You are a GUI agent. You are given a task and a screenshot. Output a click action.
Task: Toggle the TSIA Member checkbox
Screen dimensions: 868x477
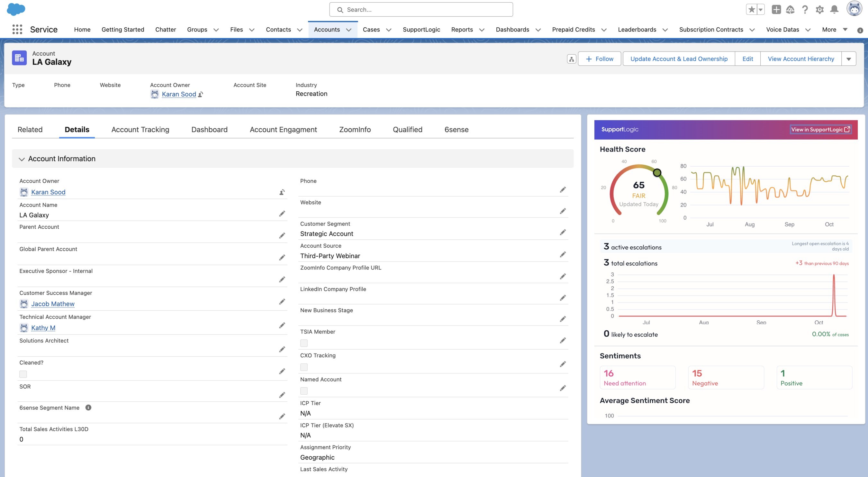pyautogui.click(x=304, y=343)
